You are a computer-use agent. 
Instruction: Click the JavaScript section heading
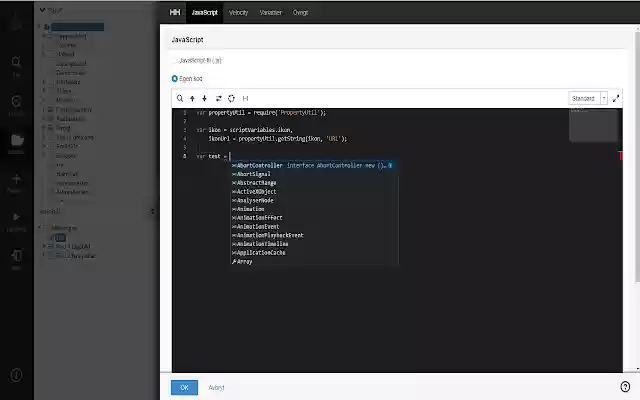187,40
